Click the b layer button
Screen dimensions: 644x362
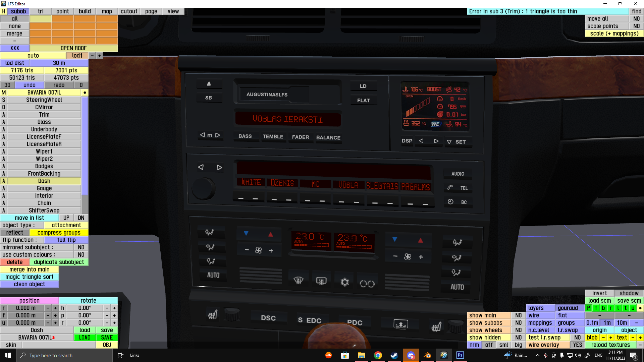click(603, 308)
